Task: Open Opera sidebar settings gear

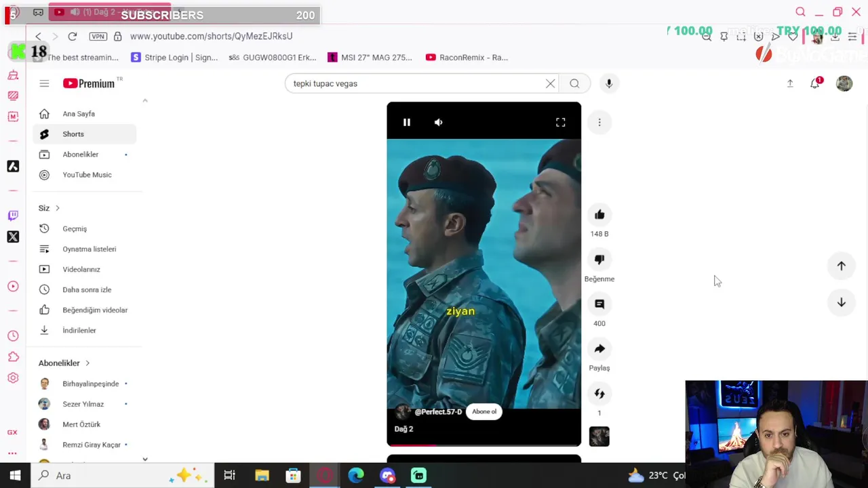Action: [x=13, y=378]
